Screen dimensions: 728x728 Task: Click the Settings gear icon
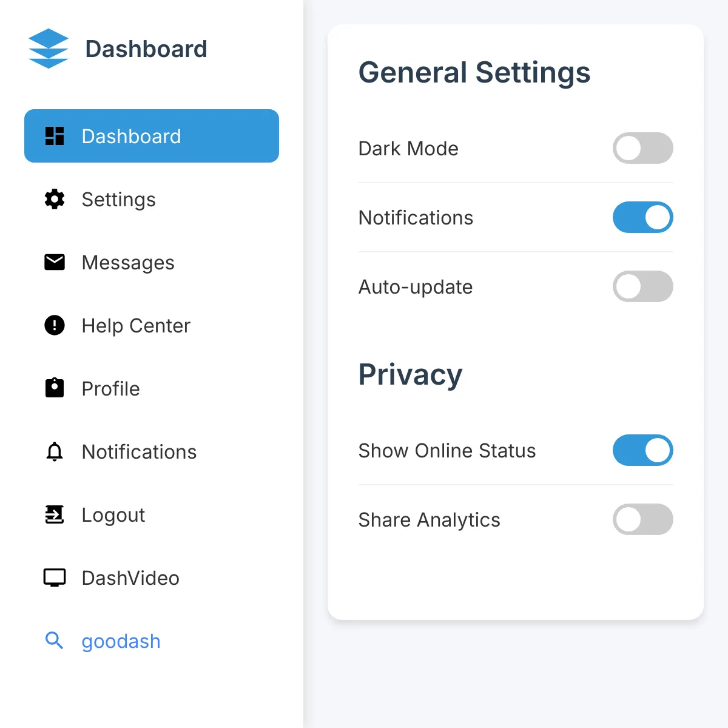coord(55,199)
